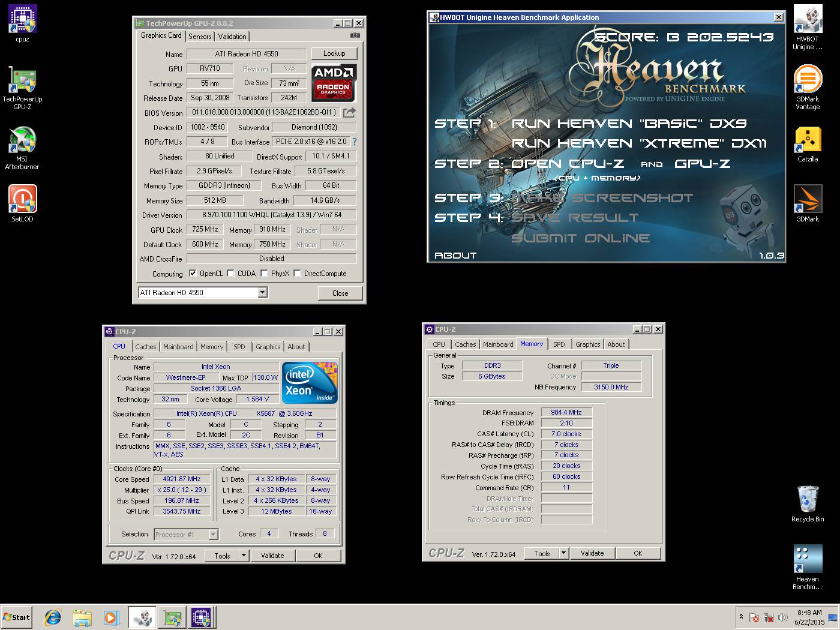
Task: Toggle the PhysX checkbox
Action: 264,273
